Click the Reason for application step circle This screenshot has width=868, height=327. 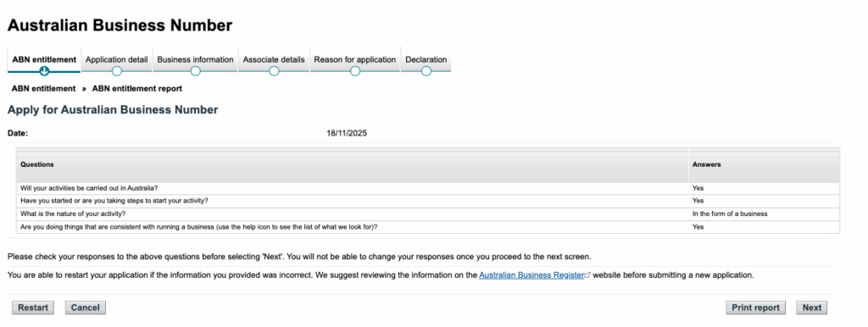[x=355, y=71]
